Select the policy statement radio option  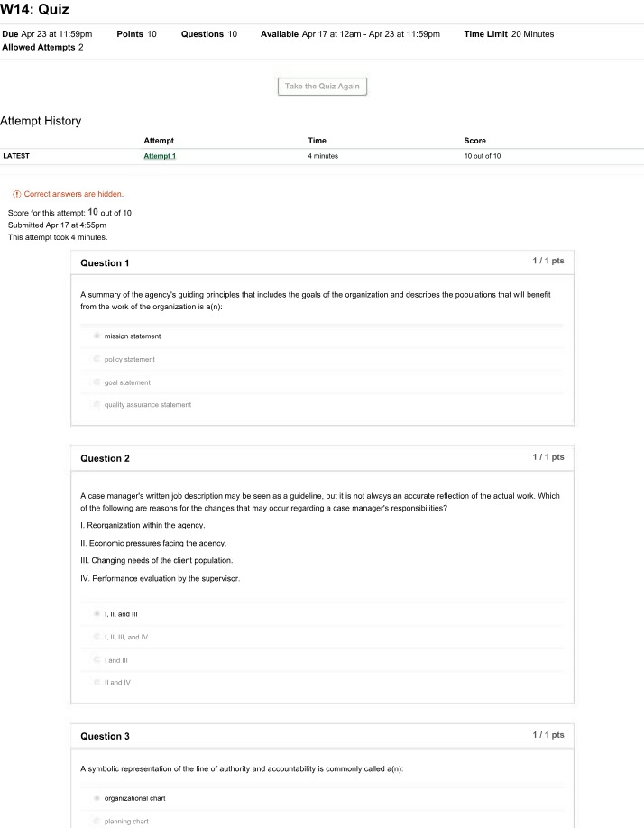pyautogui.click(x=97, y=359)
